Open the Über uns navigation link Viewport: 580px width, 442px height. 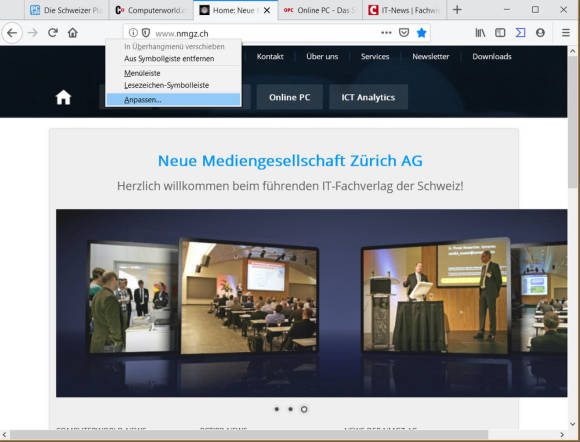pyautogui.click(x=322, y=57)
